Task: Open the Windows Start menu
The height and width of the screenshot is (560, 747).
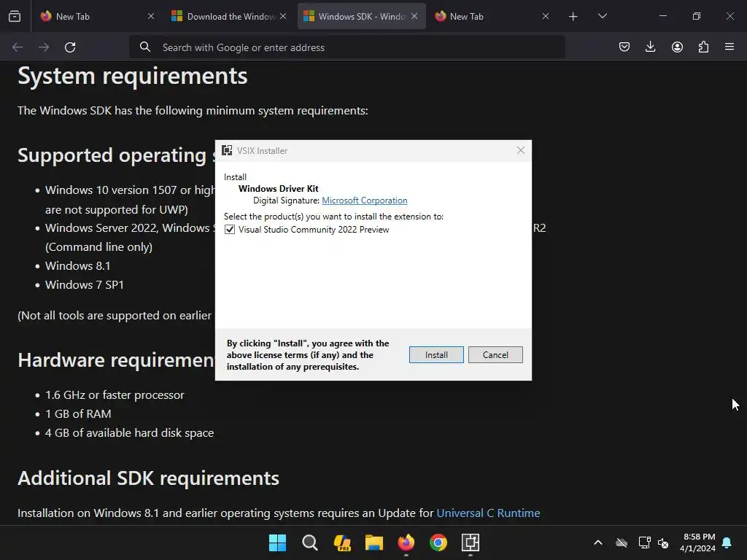Action: 277,542
